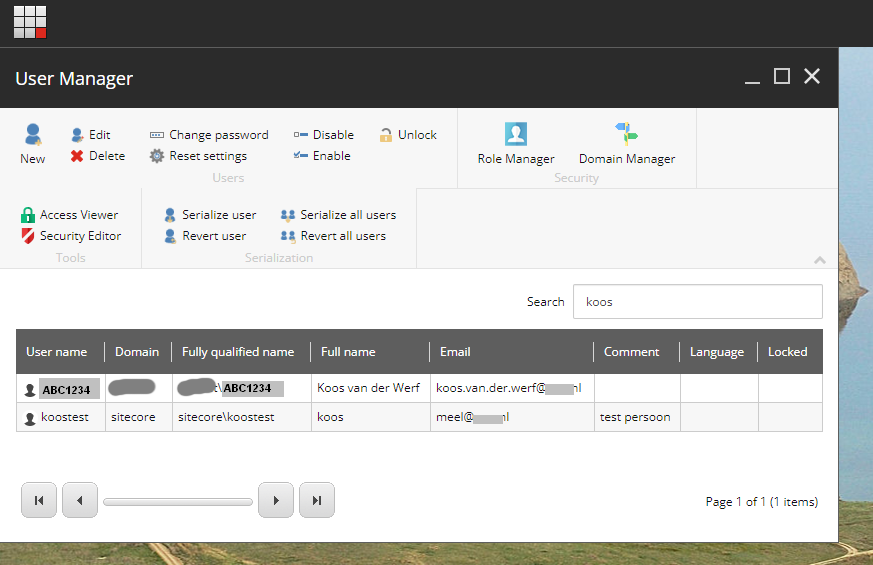873x565 pixels.
Task: Sort by User name column header
Action: tap(57, 352)
